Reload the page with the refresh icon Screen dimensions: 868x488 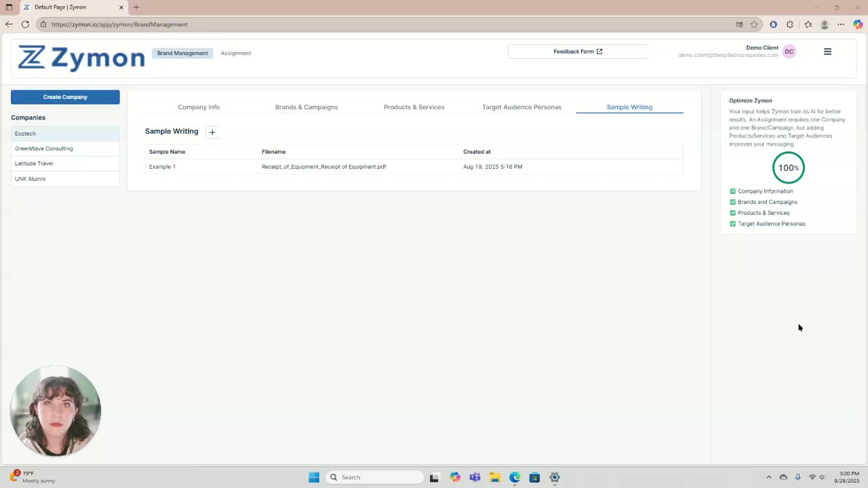25,24
